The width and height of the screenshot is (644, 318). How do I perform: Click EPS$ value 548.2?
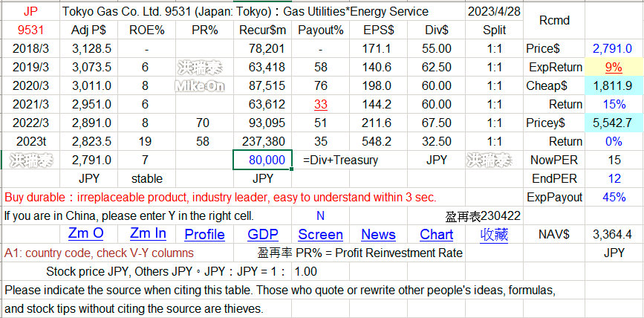[378, 141]
